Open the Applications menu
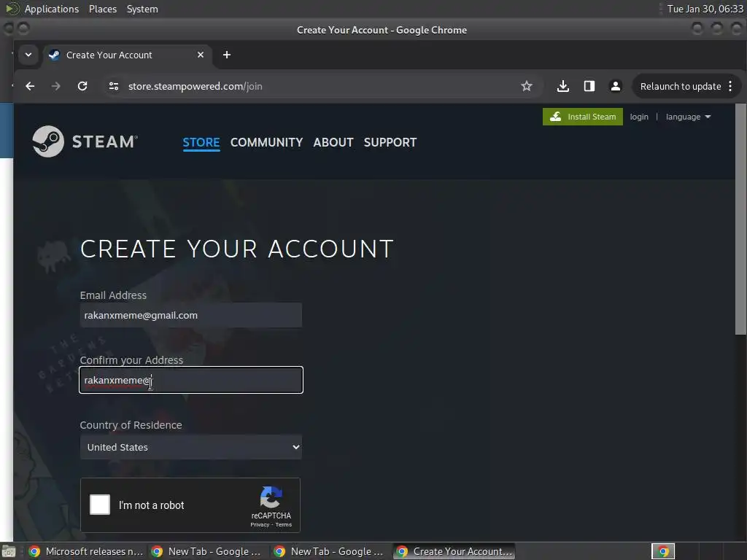747x560 pixels. (x=52, y=9)
